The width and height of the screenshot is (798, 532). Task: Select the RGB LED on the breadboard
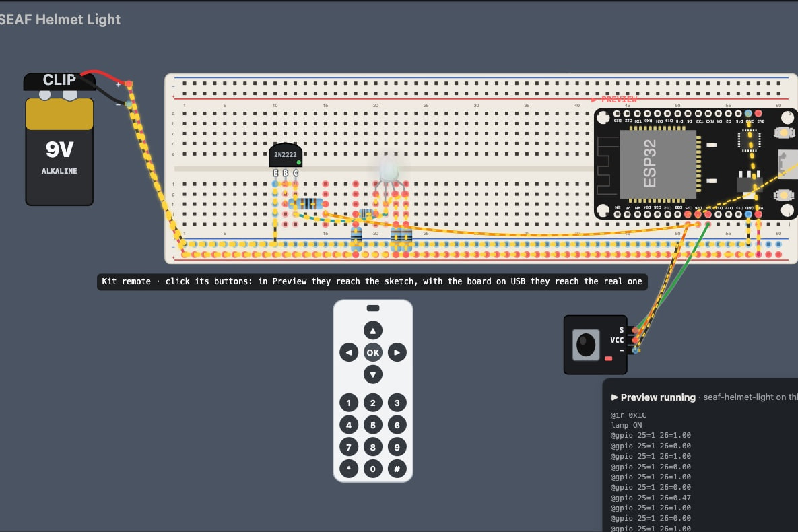tap(389, 170)
